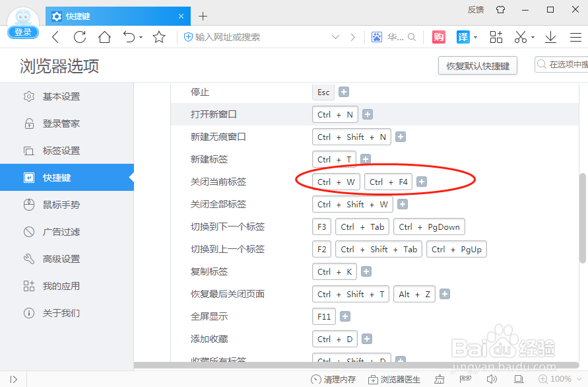Open the apps grid icon

pyautogui.click(x=496, y=37)
